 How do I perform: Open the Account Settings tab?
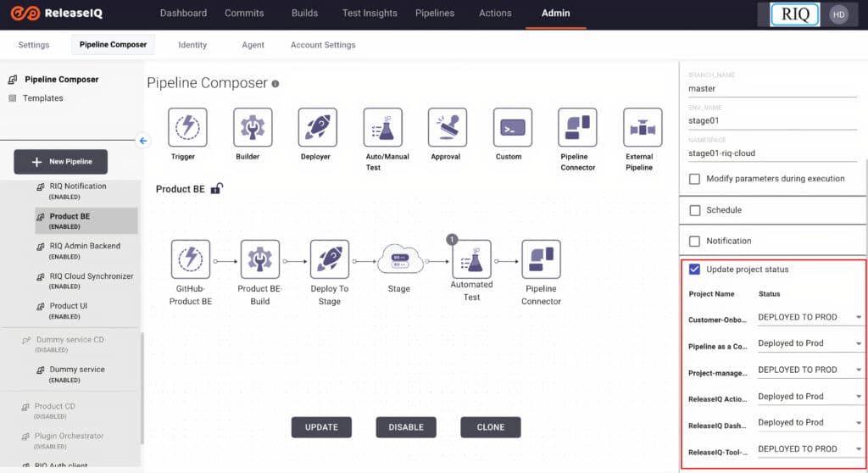[x=323, y=45]
